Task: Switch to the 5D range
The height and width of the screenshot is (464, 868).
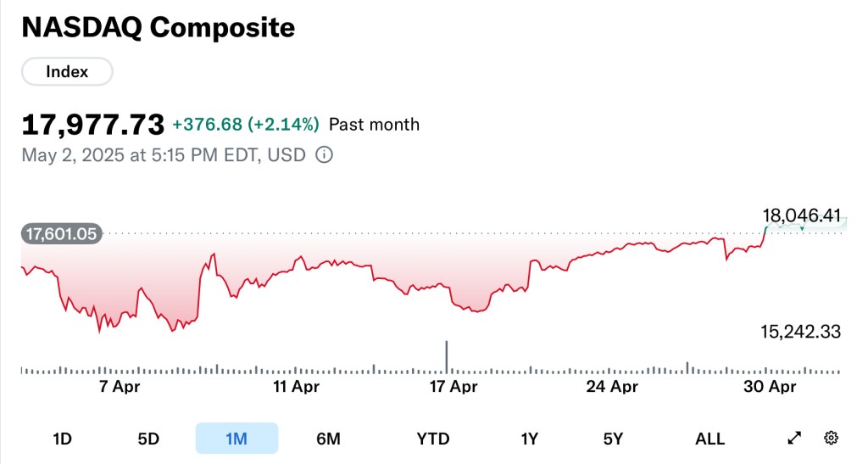Action: tap(148, 439)
